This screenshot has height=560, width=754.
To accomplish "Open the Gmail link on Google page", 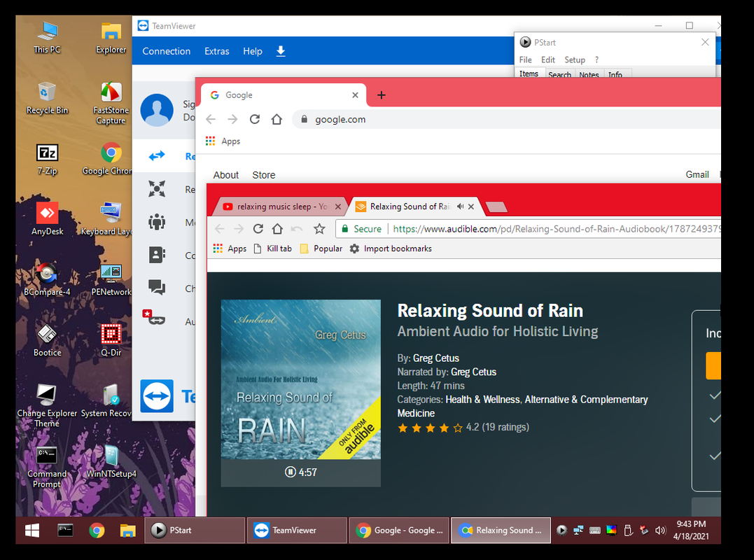I will tap(697, 174).
